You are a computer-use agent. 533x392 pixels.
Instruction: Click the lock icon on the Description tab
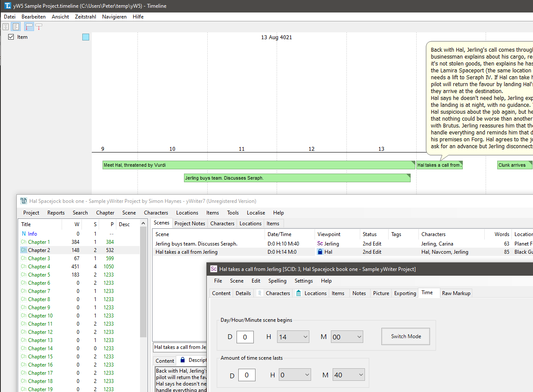(183, 360)
